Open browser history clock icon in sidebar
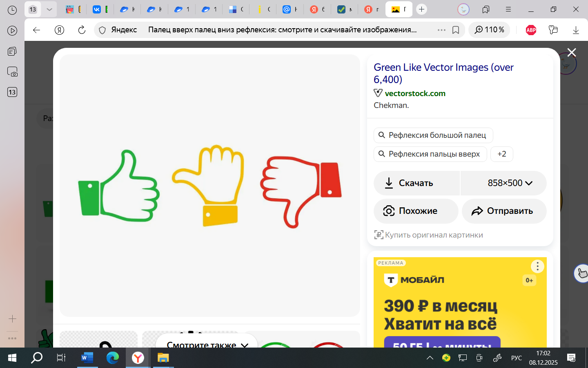Image resolution: width=588 pixels, height=368 pixels. [x=12, y=10]
